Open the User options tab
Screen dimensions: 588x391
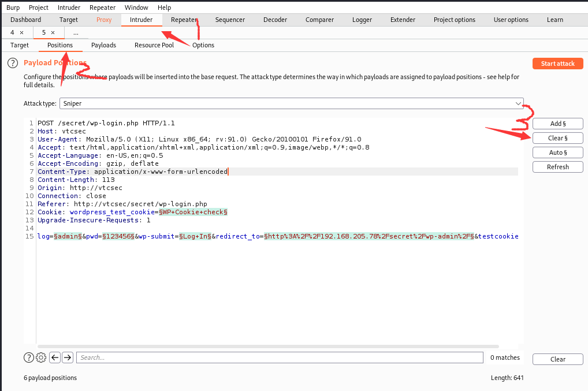(x=511, y=20)
